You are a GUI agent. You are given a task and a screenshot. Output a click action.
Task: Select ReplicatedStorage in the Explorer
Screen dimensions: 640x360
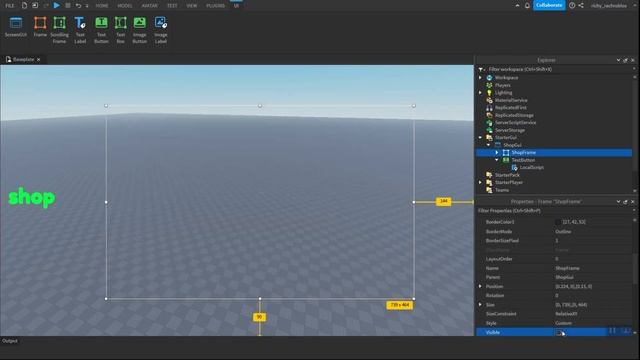point(514,115)
